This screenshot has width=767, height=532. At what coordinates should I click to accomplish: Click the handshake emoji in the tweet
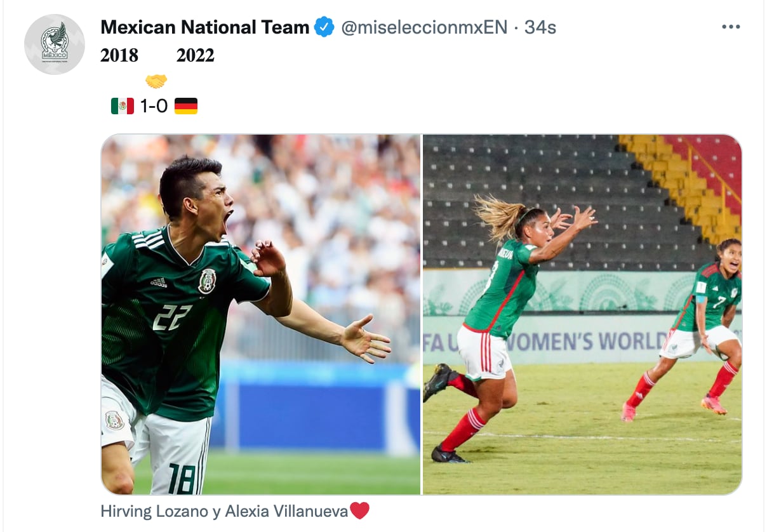[x=156, y=81]
